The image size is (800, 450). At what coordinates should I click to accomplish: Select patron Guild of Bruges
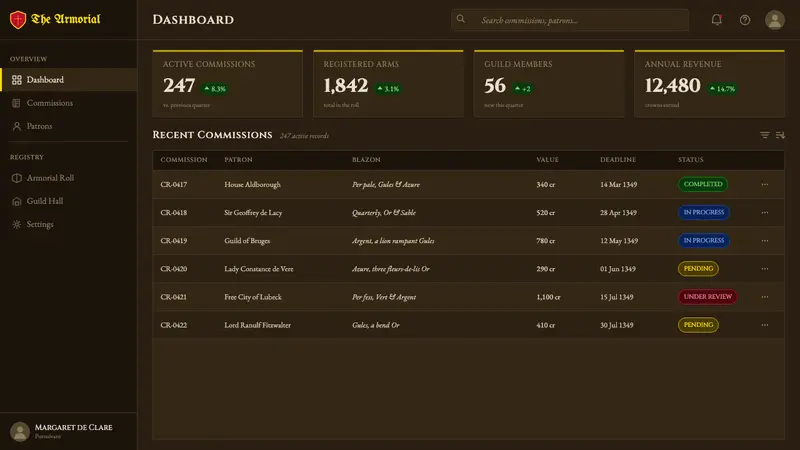[247, 241]
